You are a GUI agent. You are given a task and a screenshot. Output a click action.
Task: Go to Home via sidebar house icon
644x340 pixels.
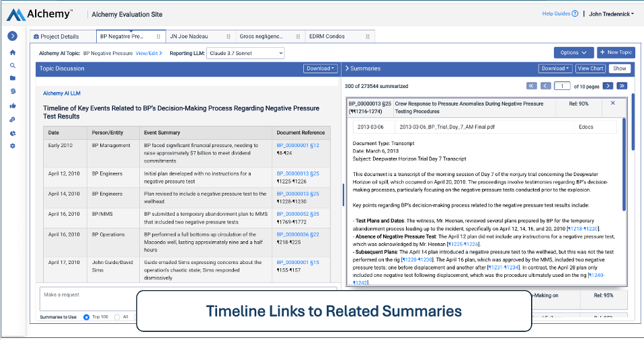13,52
